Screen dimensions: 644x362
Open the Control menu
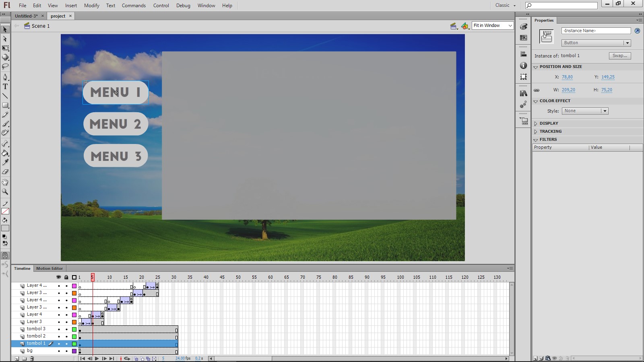coord(161,5)
